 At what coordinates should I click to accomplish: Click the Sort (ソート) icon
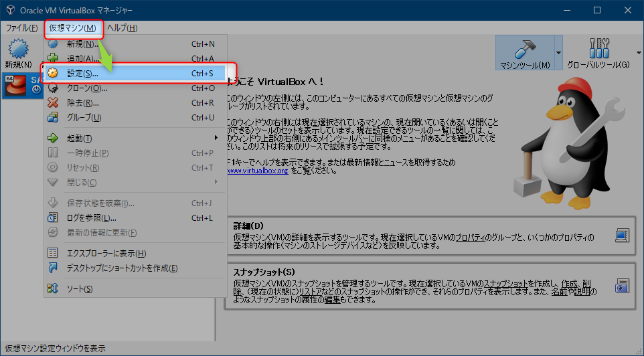53,288
